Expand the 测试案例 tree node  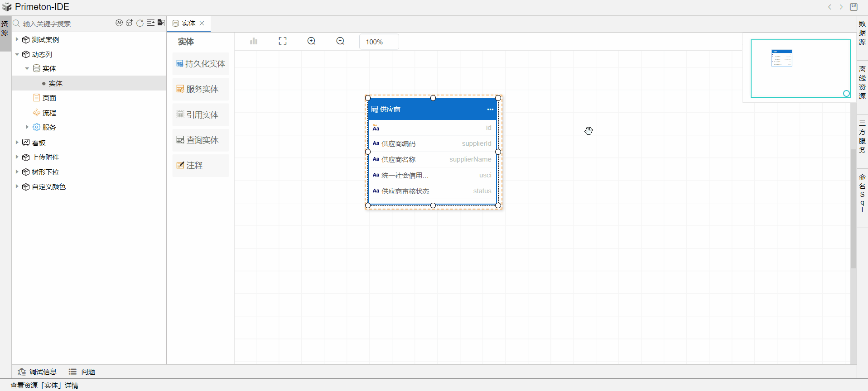point(17,40)
